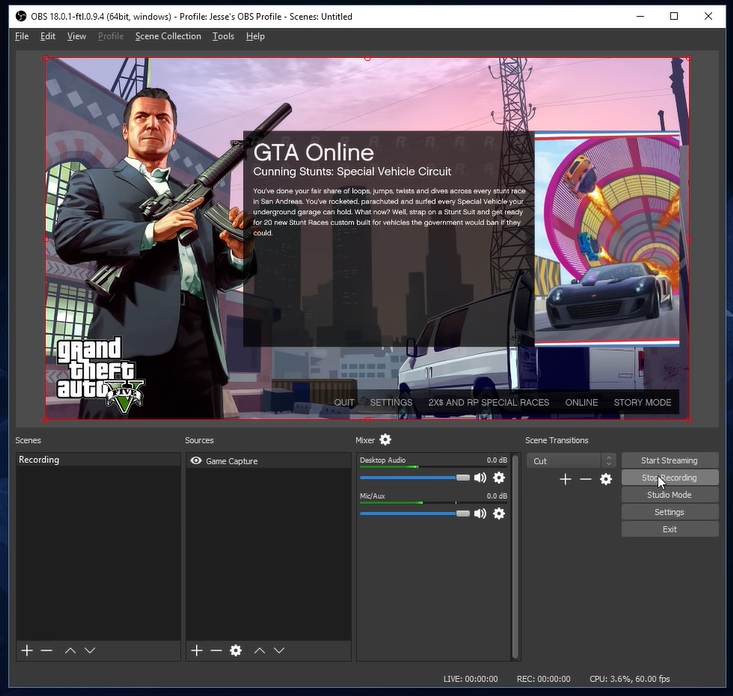
Task: Move source down with the down arrow
Action: click(279, 650)
